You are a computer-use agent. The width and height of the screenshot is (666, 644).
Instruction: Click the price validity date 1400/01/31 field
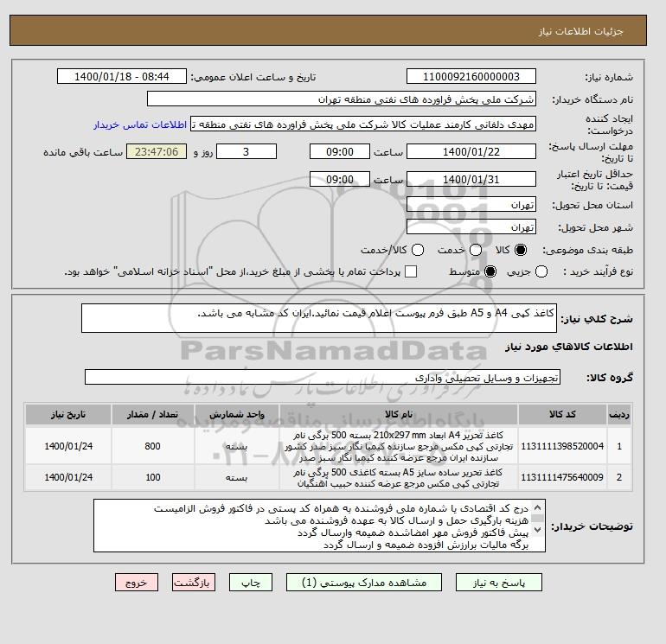(x=471, y=179)
